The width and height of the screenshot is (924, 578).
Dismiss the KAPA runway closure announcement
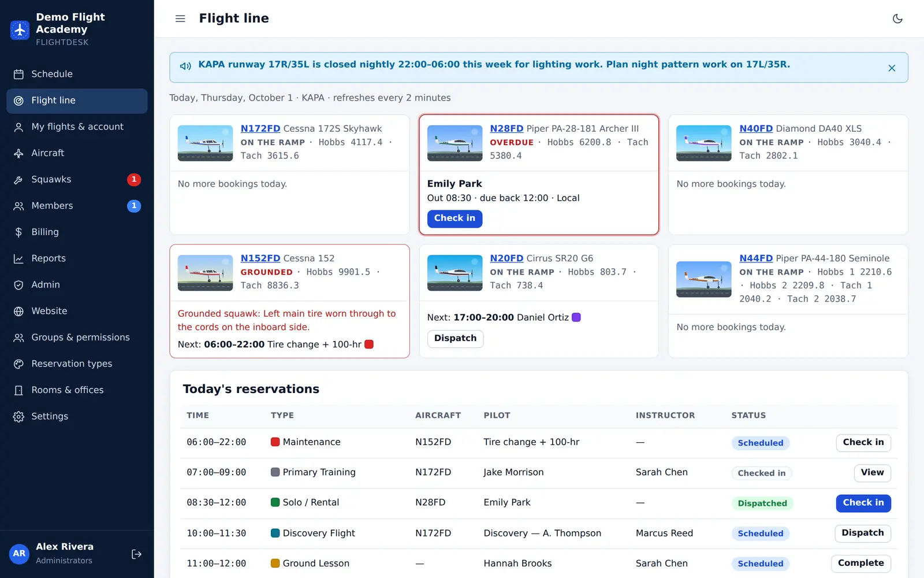892,68
